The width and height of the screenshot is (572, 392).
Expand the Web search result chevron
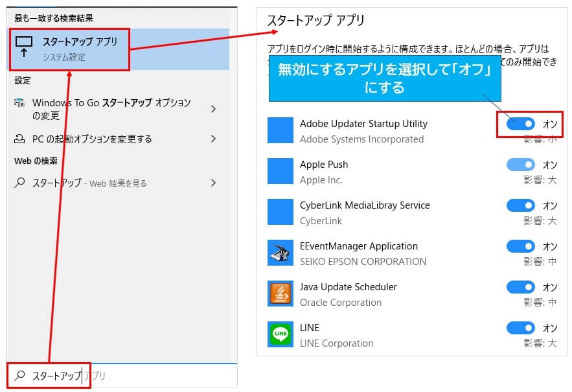click(x=213, y=183)
